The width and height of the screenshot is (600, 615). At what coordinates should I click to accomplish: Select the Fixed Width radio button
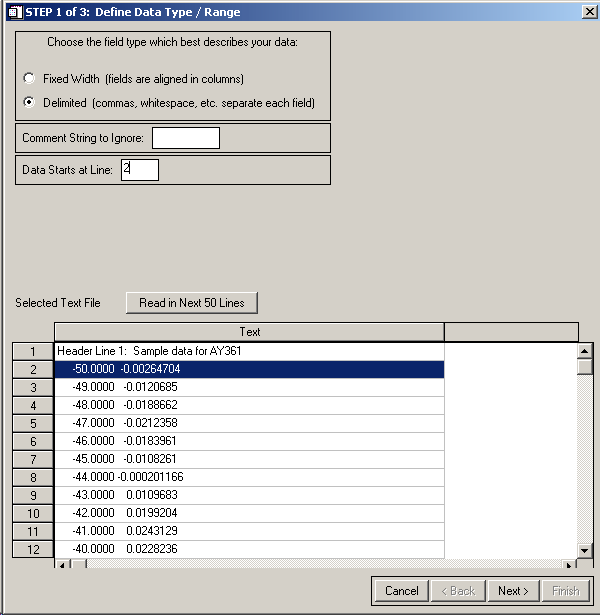pos(30,78)
